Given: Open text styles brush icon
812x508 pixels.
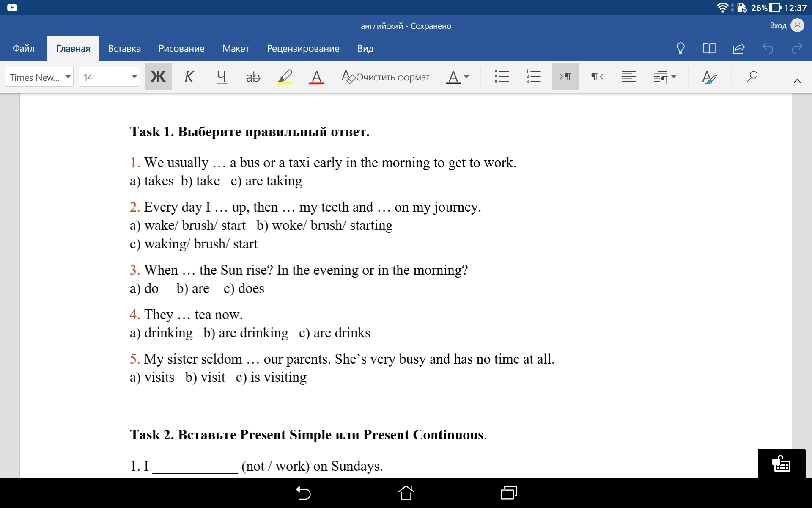Looking at the screenshot, I should [709, 77].
